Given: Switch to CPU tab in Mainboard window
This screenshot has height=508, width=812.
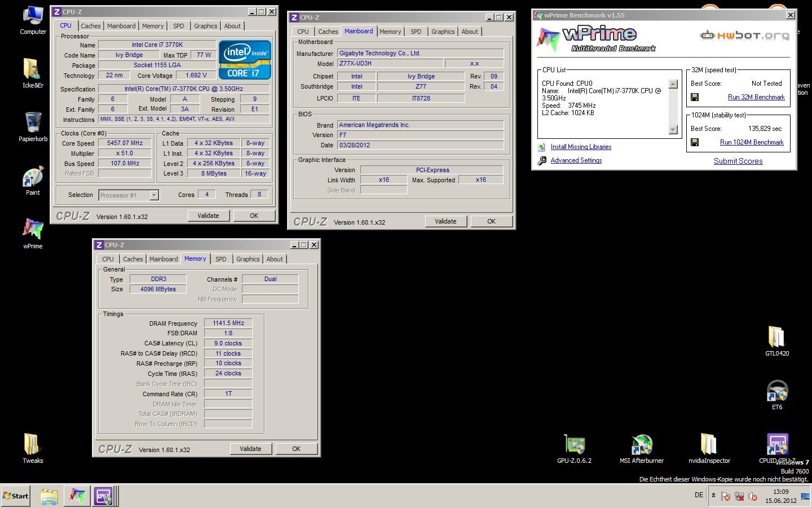Looking at the screenshot, I should [303, 32].
